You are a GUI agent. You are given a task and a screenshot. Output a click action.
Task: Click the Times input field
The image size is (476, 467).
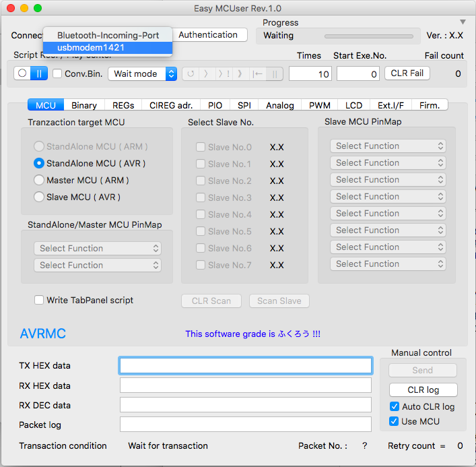click(x=310, y=74)
